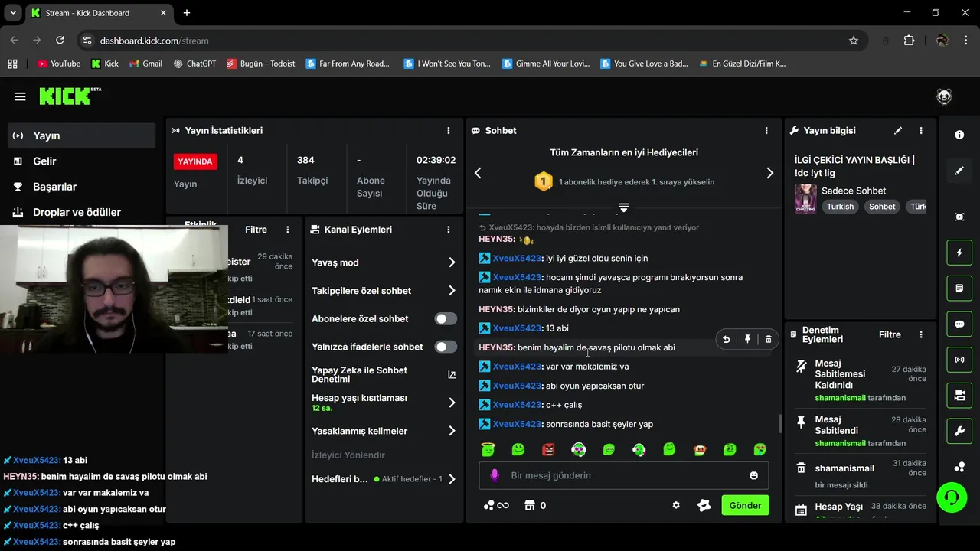The image size is (980, 551).
Task: Open the panda profile avatar menu
Action: pyautogui.click(x=944, y=96)
